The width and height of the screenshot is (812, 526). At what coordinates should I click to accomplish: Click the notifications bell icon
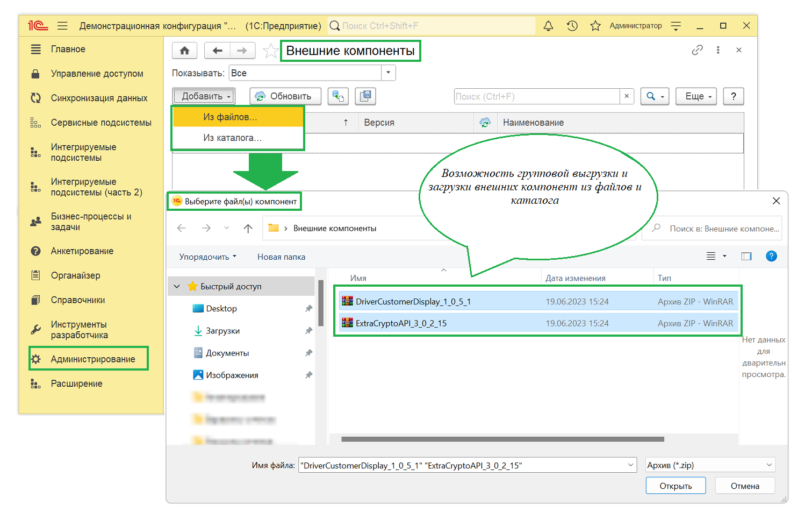[x=548, y=26]
